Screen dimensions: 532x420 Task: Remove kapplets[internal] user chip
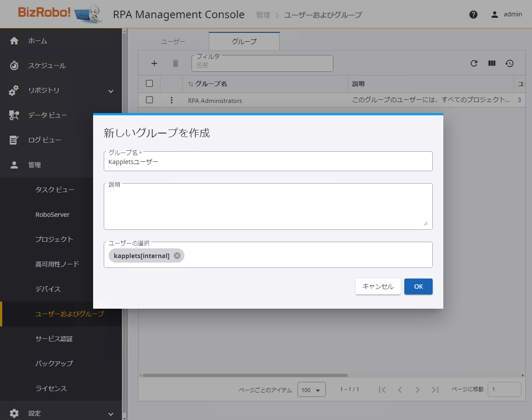(177, 255)
